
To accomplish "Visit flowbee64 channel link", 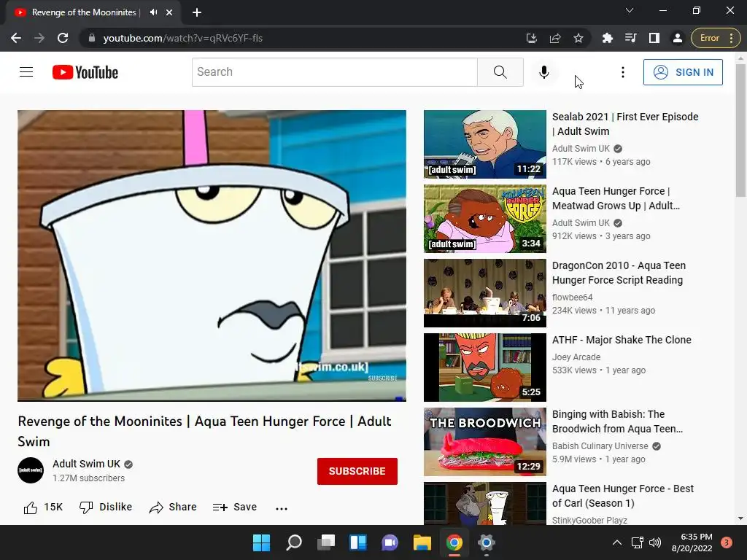I will (x=572, y=297).
